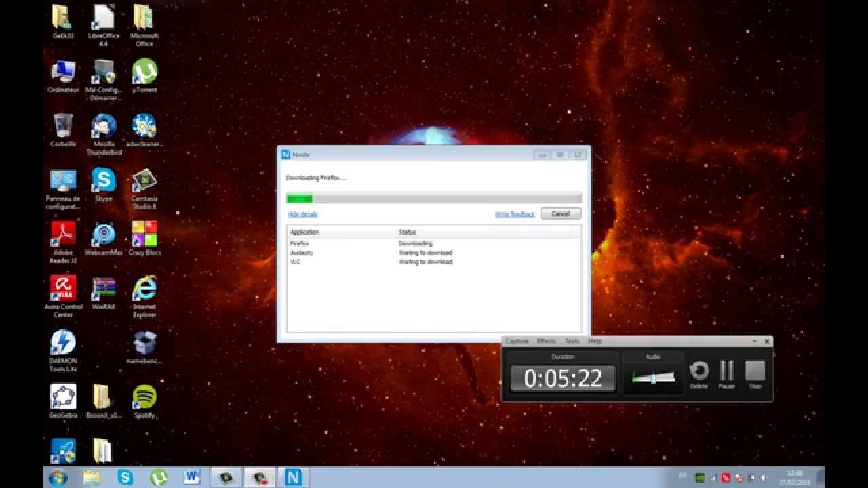This screenshot has height=488, width=868.
Task: Open the adwcleaner desktop icon
Action: click(144, 130)
